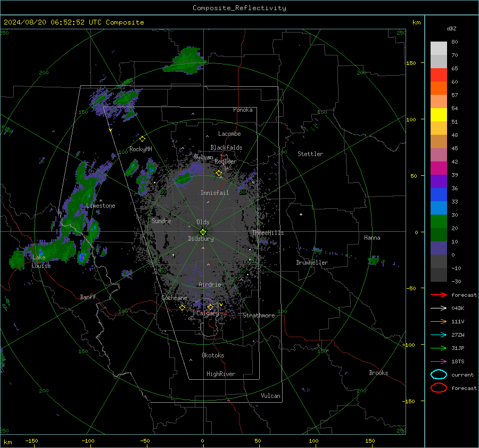Click the HighRiver label
This screenshot has width=479, height=448.
[x=221, y=374]
